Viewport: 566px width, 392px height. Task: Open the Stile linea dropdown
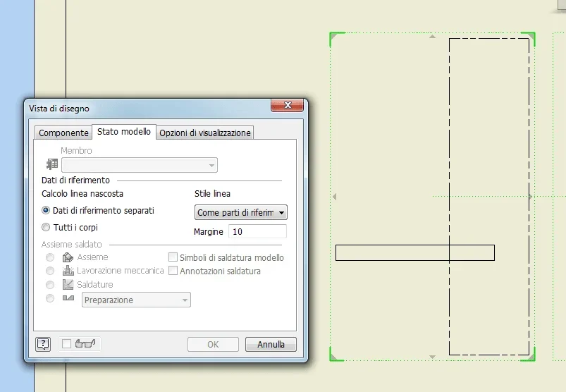point(241,212)
